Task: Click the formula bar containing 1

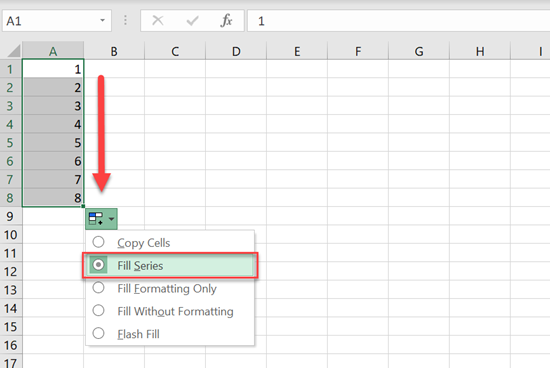Action: 398,21
